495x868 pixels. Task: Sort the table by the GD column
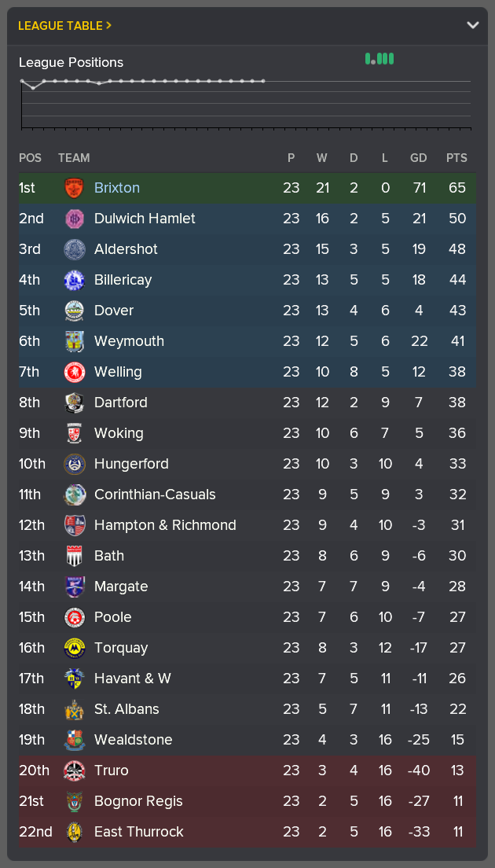point(418,157)
